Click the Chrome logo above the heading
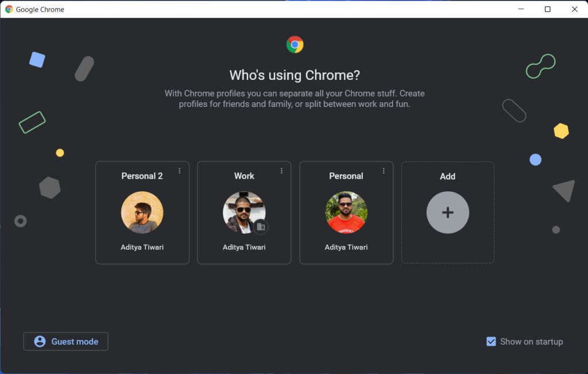This screenshot has width=588, height=374. point(295,44)
